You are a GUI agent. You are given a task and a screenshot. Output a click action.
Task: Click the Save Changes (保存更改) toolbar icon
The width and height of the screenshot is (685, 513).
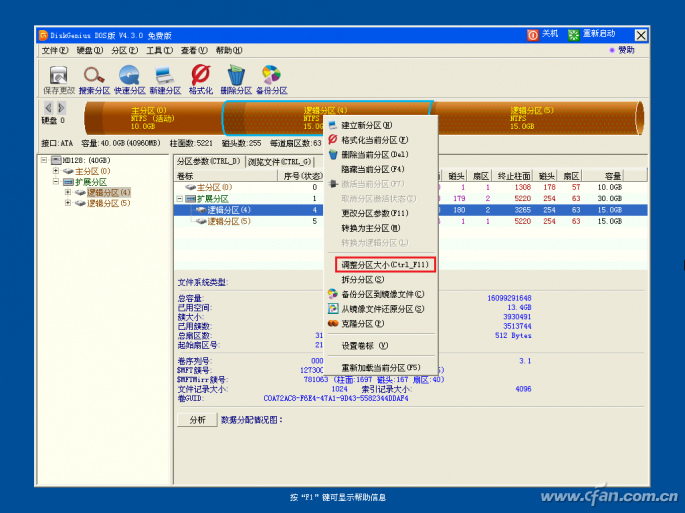59,75
